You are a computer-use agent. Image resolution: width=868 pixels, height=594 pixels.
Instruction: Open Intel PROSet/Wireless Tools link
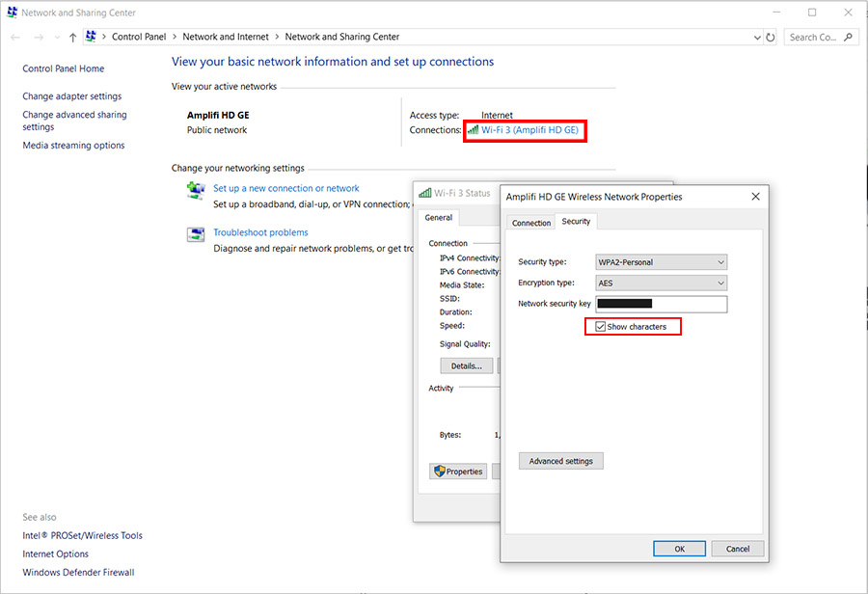click(x=83, y=535)
